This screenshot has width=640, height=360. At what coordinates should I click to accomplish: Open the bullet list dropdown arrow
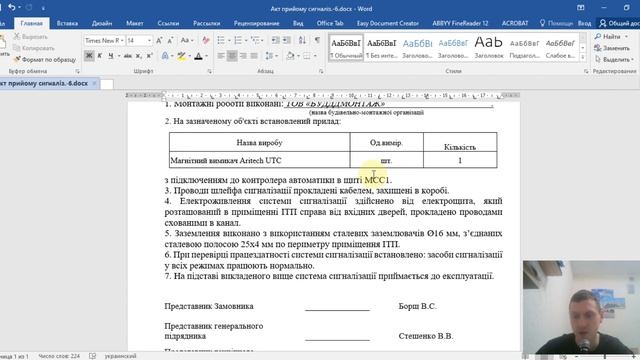pos(229,40)
